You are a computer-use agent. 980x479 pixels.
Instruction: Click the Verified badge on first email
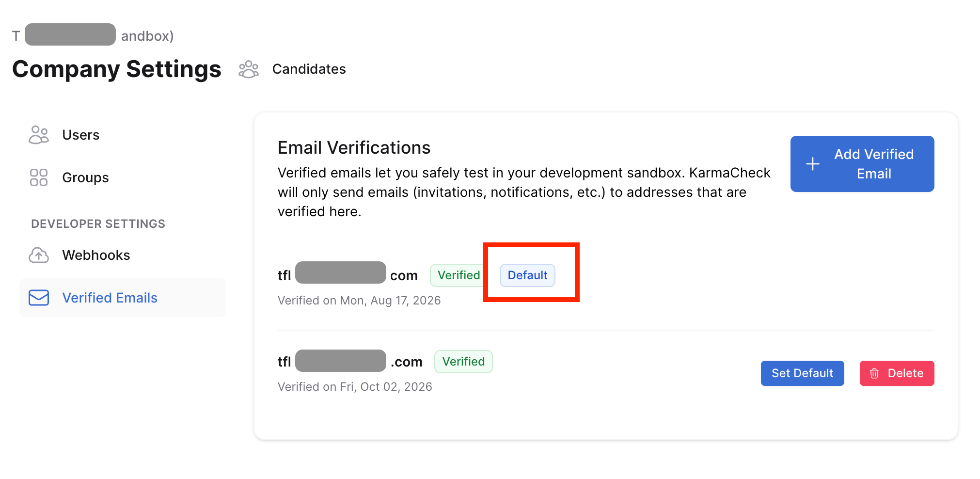point(458,275)
